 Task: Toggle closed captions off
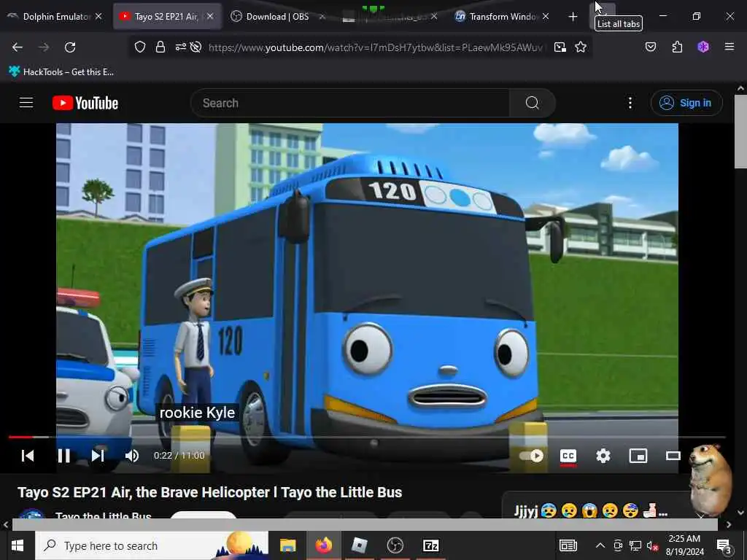[568, 456]
